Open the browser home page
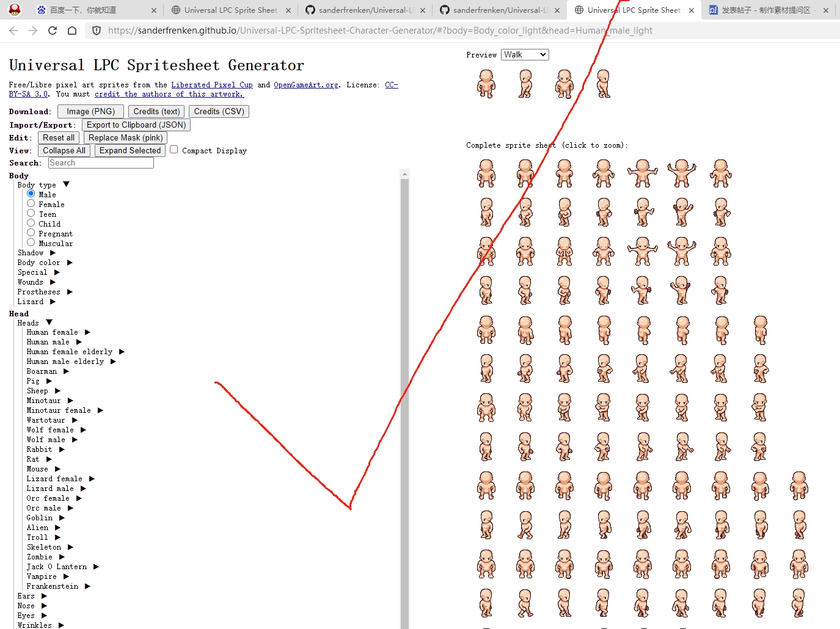The image size is (840, 629). (x=72, y=31)
